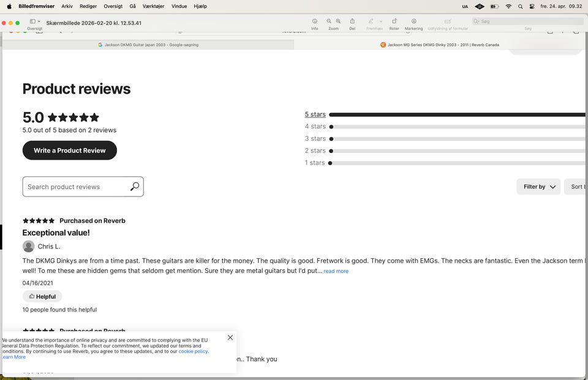The image size is (588, 380).
Task: Close the cookie notice with X
Action: tap(230, 337)
